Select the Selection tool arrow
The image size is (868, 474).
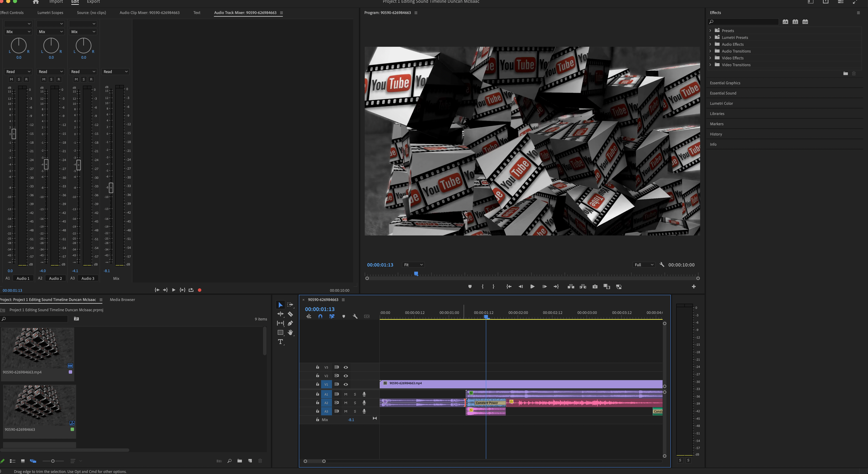pyautogui.click(x=280, y=305)
